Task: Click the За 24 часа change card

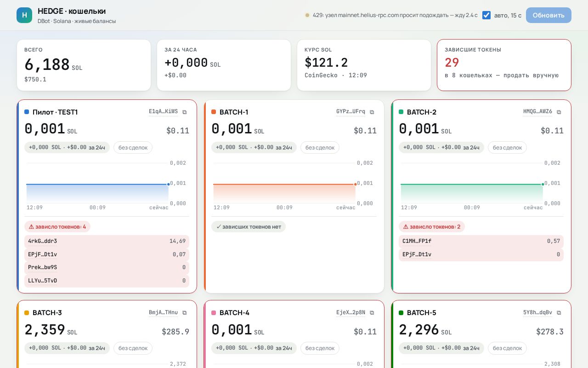Action: 224,65
